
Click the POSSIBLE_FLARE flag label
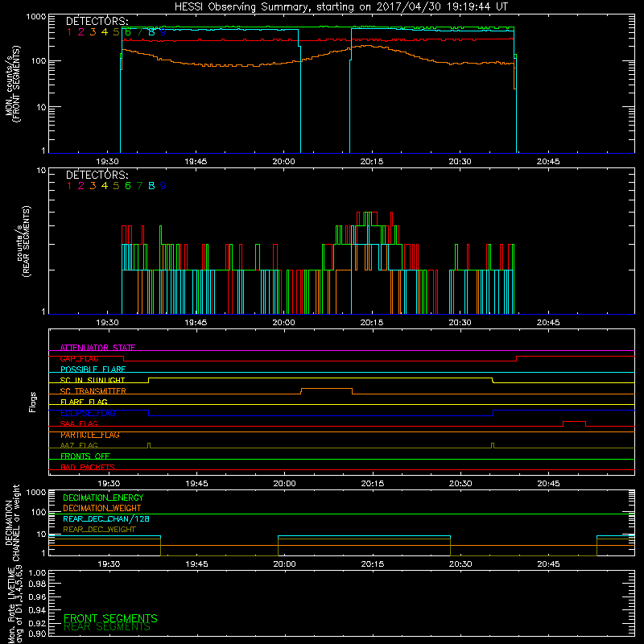(x=93, y=369)
